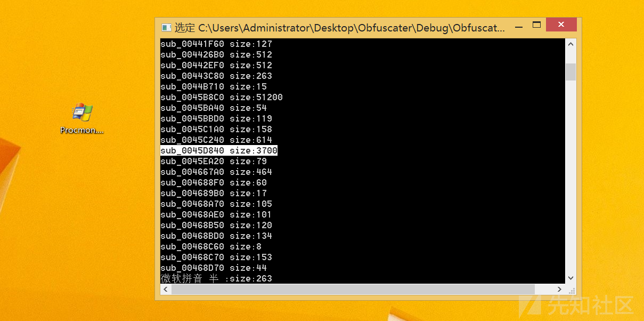Click line sub_0045BA40 size:54
The width and height of the screenshot is (644, 321).
click(214, 108)
